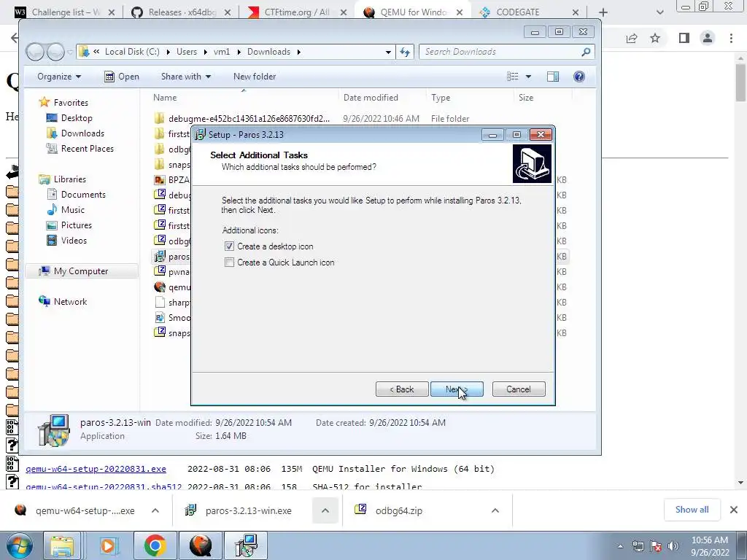
Task: Change view using views icon
Action: (513, 77)
